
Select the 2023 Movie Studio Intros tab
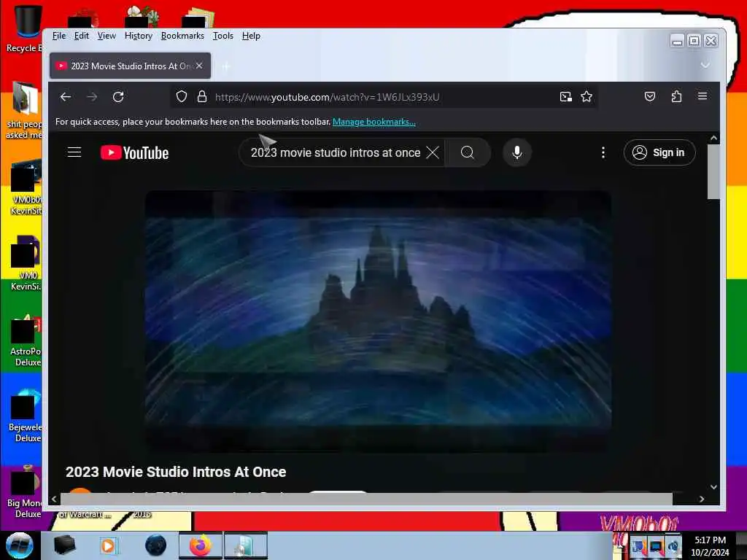click(130, 66)
